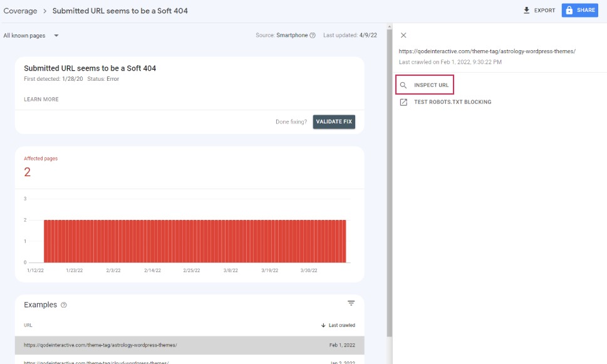The width and height of the screenshot is (607, 364).
Task: Click the help icon beside Examples heading
Action: (x=63, y=305)
